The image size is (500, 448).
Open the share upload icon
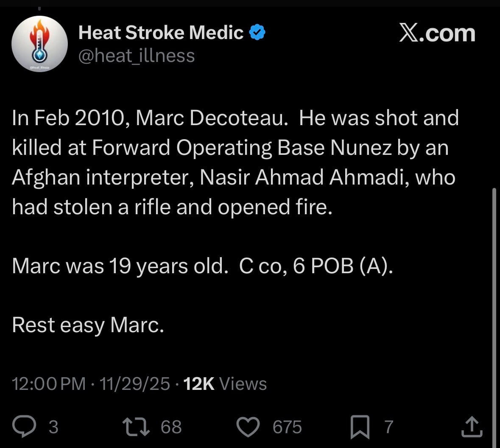(x=472, y=426)
